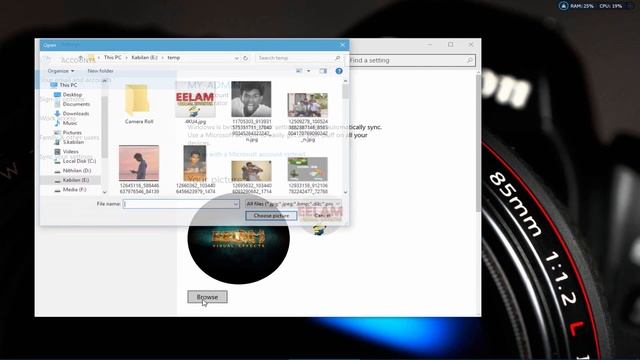Select the 4K04.jpg EELAM thumbnail
The width and height of the screenshot is (640, 360).
(x=195, y=103)
